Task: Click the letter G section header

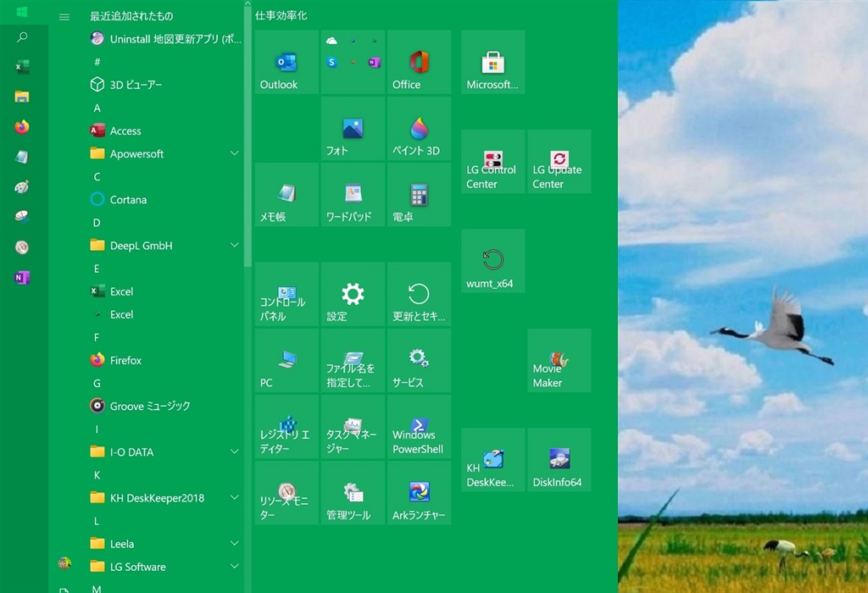Action: tap(97, 384)
